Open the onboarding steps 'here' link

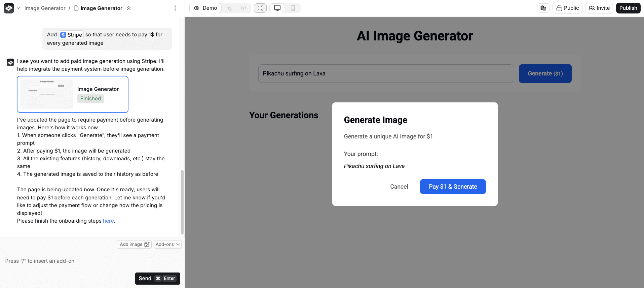(x=108, y=221)
